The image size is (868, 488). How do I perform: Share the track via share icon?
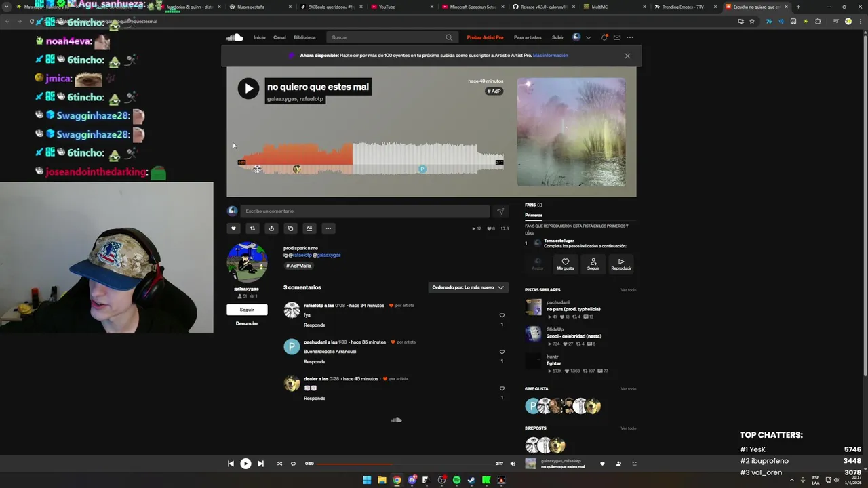click(271, 228)
